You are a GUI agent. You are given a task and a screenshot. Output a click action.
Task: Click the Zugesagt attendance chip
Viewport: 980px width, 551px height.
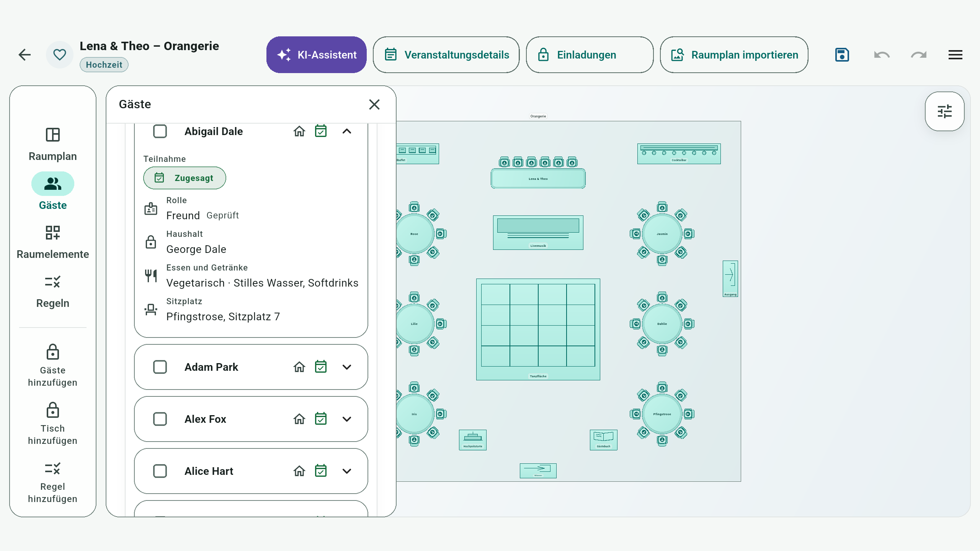185,178
